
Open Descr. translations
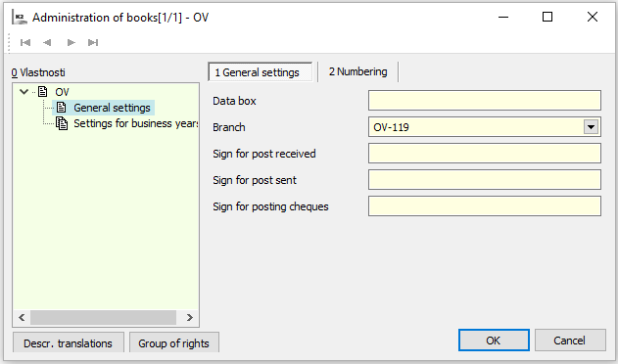click(x=69, y=343)
